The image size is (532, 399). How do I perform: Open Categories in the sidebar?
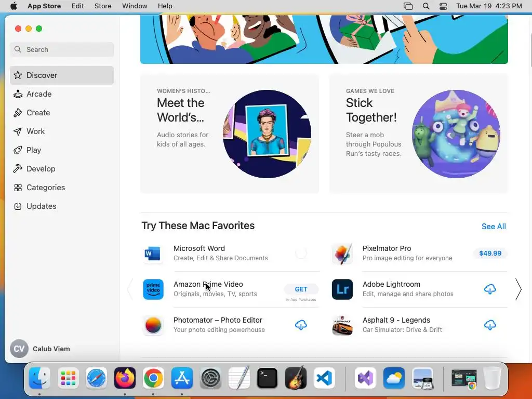point(62,187)
